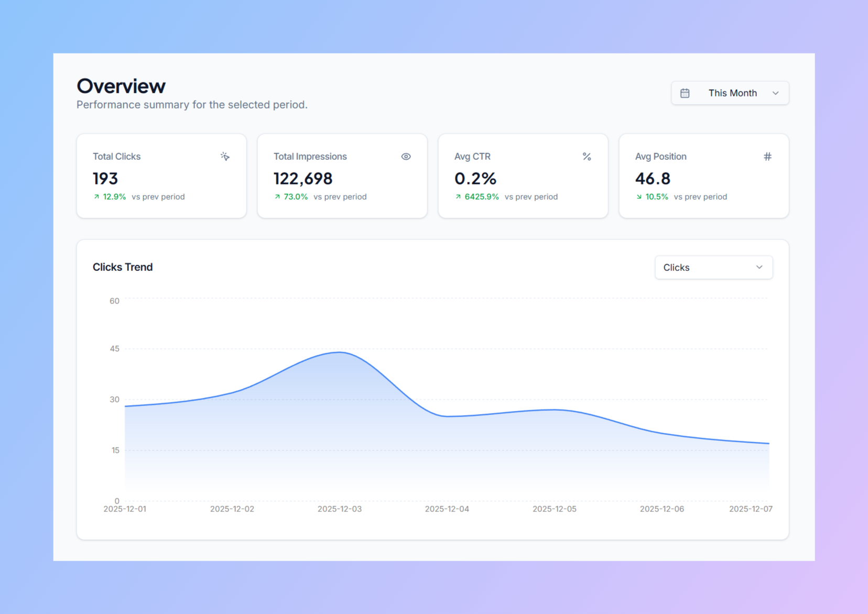Click the 2025-12-05 date label on chart
The image size is (868, 614).
554,509
